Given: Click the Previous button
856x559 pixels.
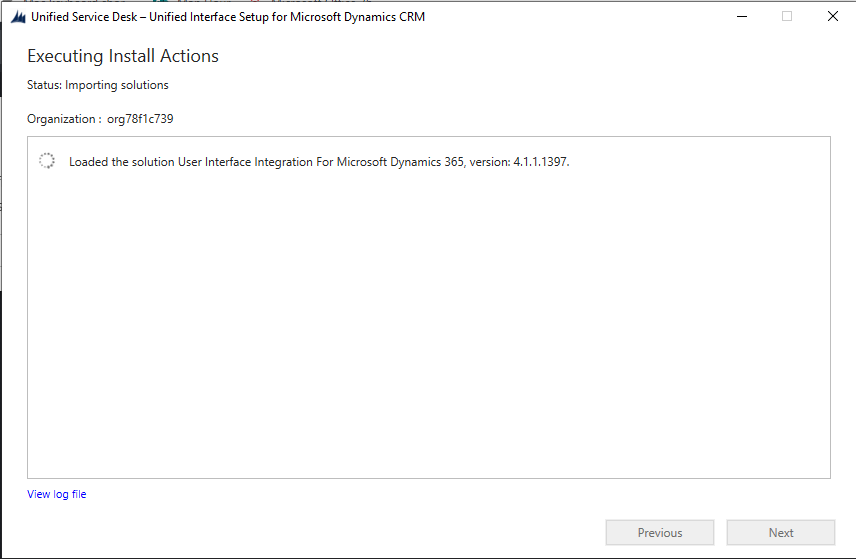Looking at the screenshot, I should (x=659, y=532).
